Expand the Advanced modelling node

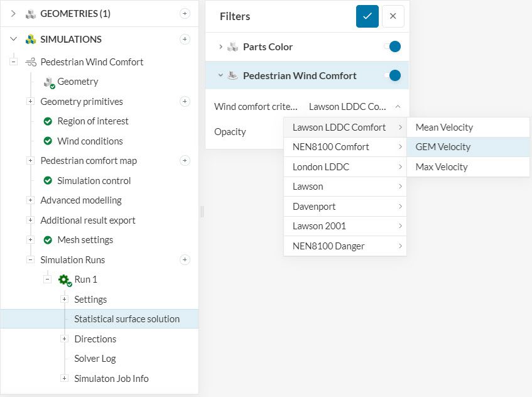(30, 200)
